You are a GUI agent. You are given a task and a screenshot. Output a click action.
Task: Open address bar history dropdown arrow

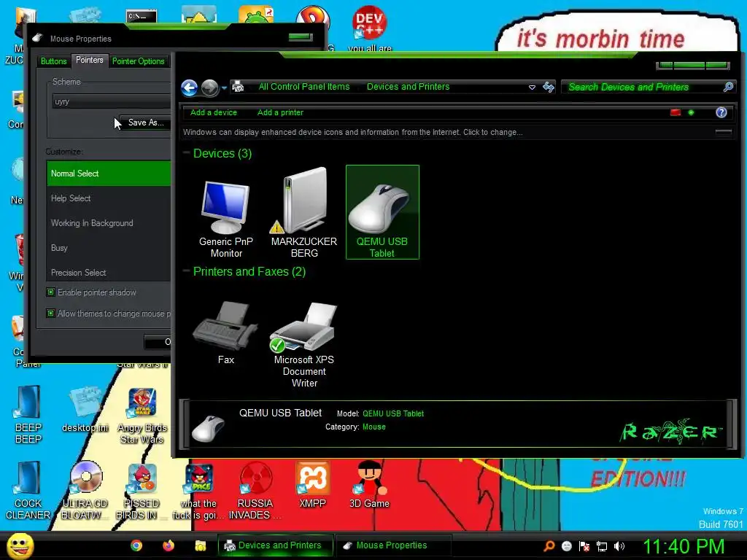tap(532, 87)
